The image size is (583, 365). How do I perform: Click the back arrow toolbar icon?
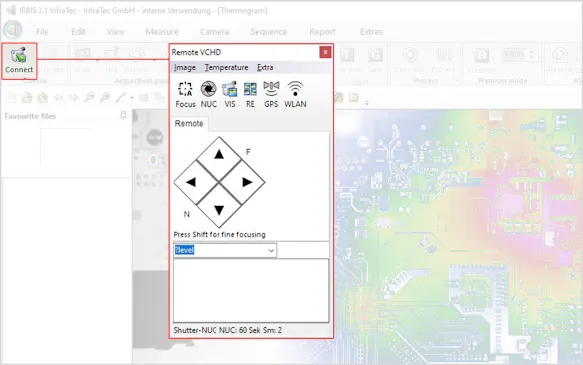pyautogui.click(x=58, y=98)
